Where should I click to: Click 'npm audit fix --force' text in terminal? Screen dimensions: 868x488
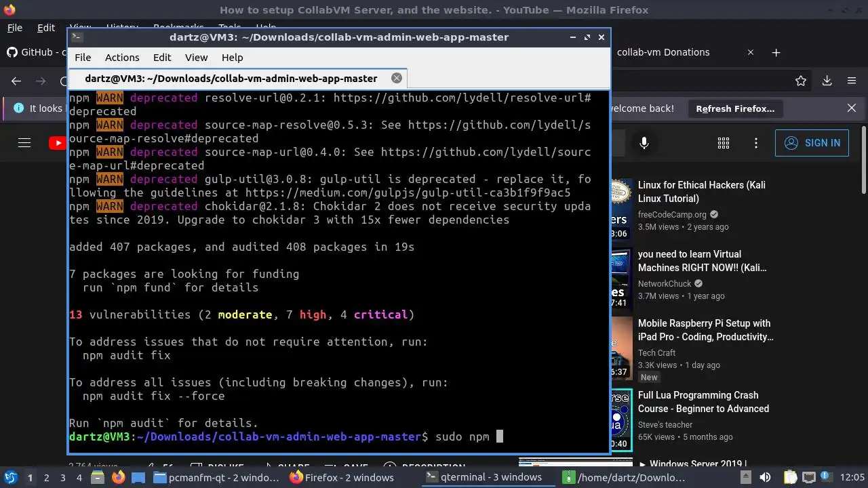(153, 396)
